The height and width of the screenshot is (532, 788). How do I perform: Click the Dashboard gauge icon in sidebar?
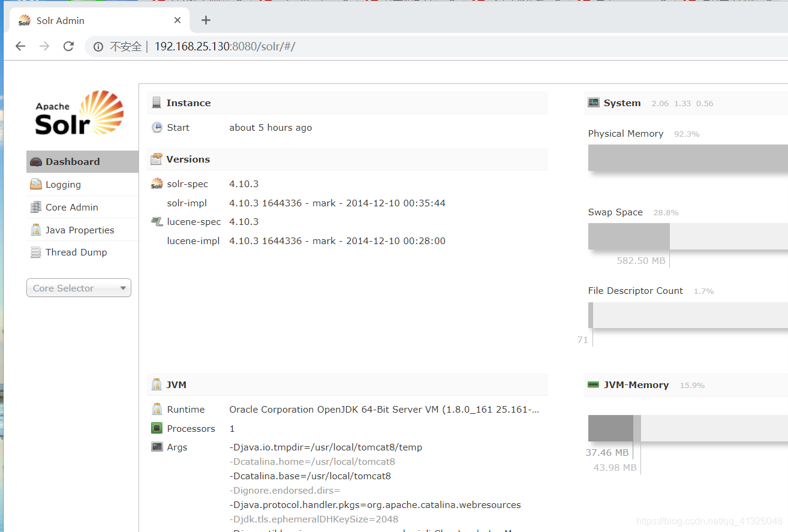pyautogui.click(x=36, y=162)
